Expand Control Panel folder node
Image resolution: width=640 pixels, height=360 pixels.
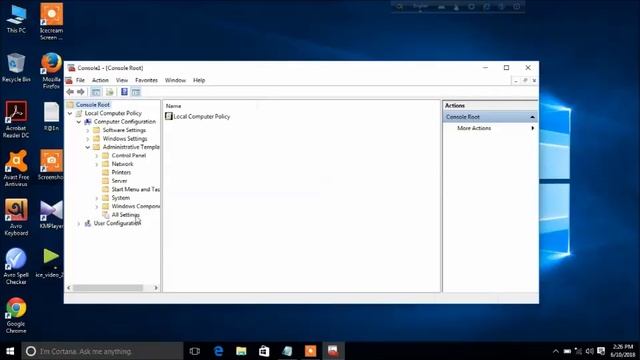tap(97, 156)
